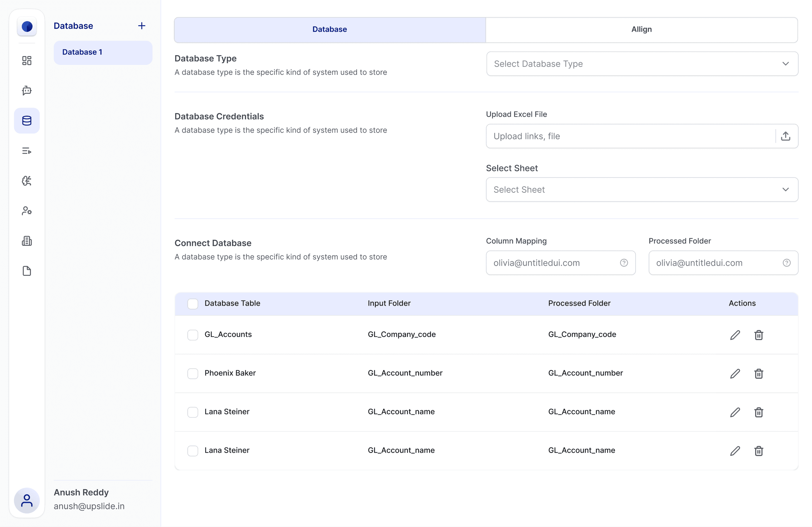The height and width of the screenshot is (527, 812).
Task: Select the database icon in sidebar
Action: (27, 121)
